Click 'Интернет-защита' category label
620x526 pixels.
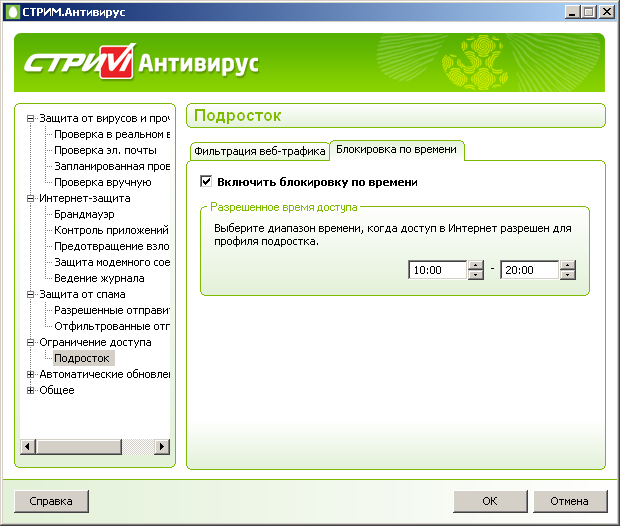click(x=85, y=198)
